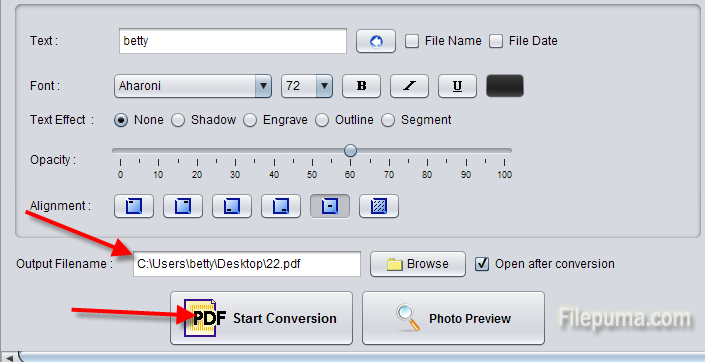The image size is (705, 362).
Task: Click the Opacity slider handle
Action: pyautogui.click(x=350, y=151)
